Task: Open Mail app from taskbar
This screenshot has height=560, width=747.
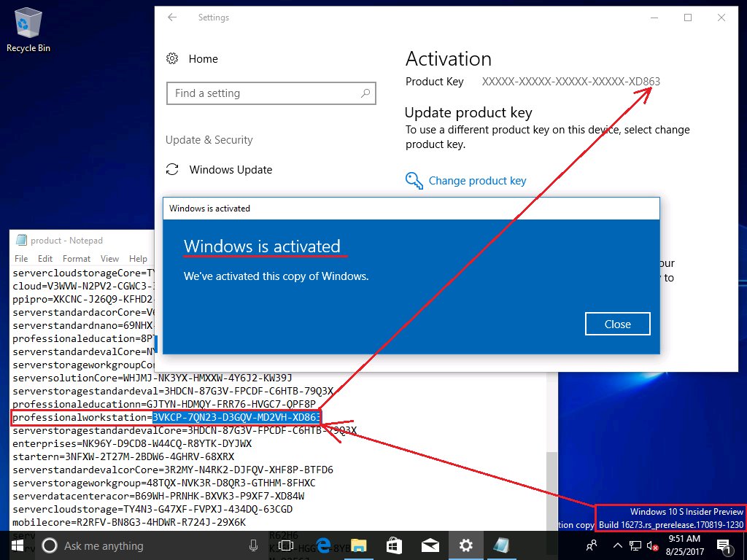Action: 430,545
